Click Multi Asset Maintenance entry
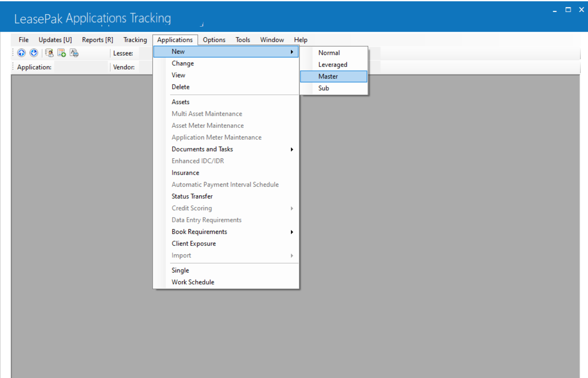The image size is (588, 378). [x=226, y=114]
